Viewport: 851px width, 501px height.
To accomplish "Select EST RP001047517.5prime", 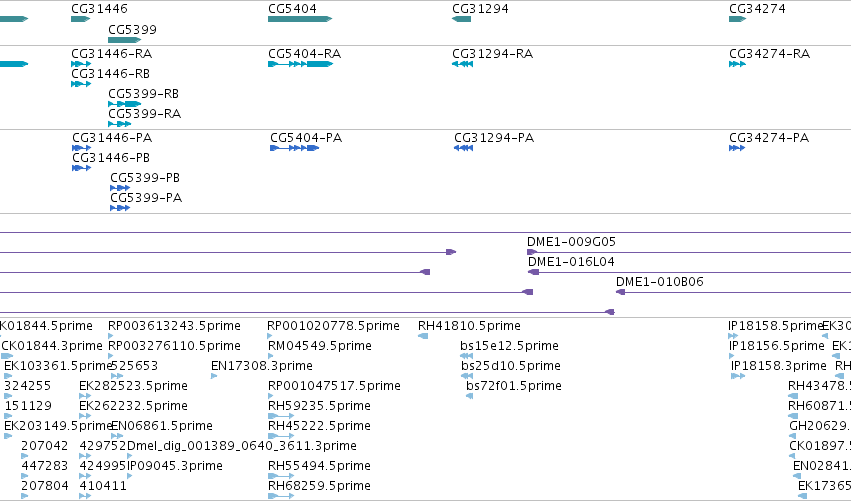I will click(334, 386).
